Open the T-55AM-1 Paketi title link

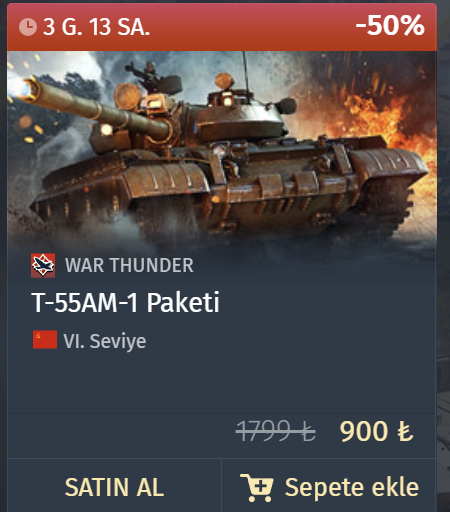tap(125, 302)
